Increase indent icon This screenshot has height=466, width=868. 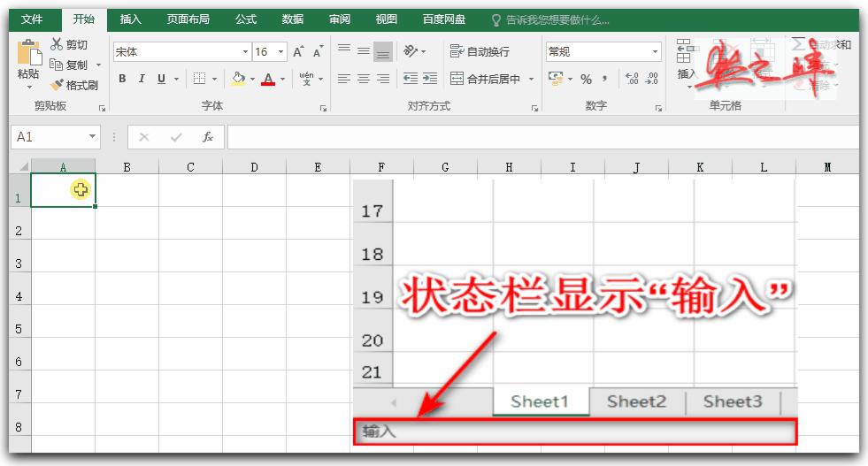click(430, 80)
